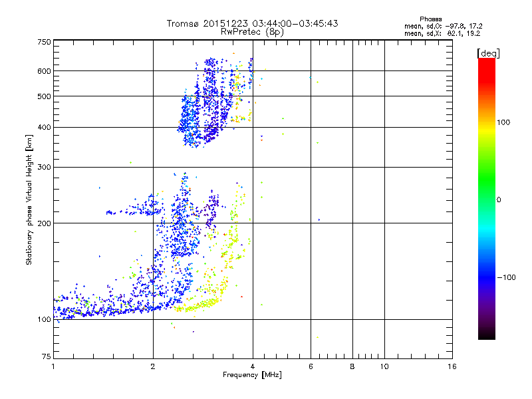Click the x-axis tick label '8'

click(x=352, y=366)
